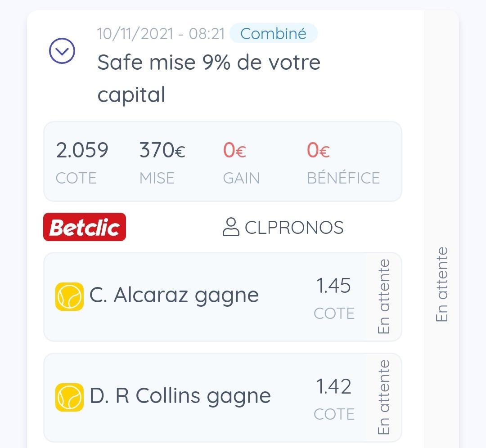Click the card-level En attente side strip
Viewport: 486px width, 448px height.
pyautogui.click(x=442, y=284)
